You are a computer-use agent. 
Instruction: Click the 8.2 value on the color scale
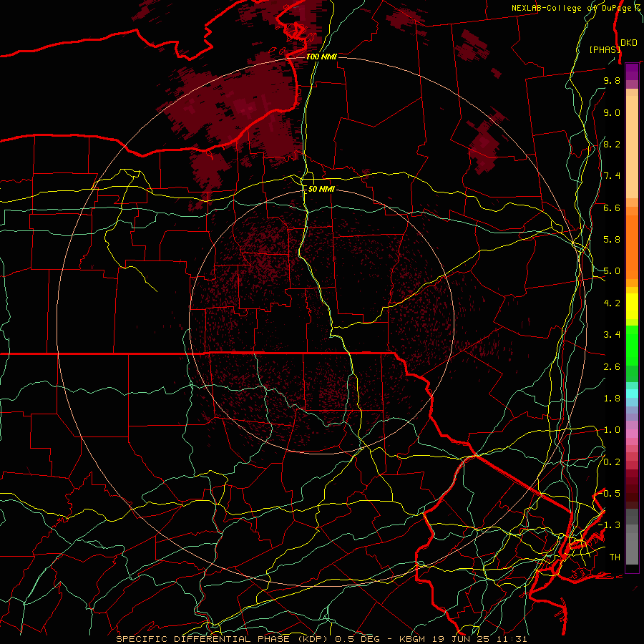[x=612, y=144]
